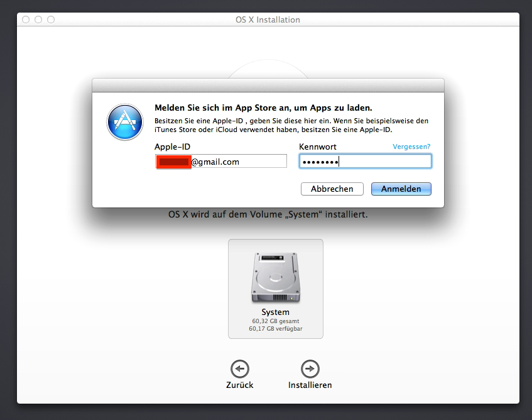The height and width of the screenshot is (420, 532).
Task: Select the System hard drive volume
Action: (276, 289)
